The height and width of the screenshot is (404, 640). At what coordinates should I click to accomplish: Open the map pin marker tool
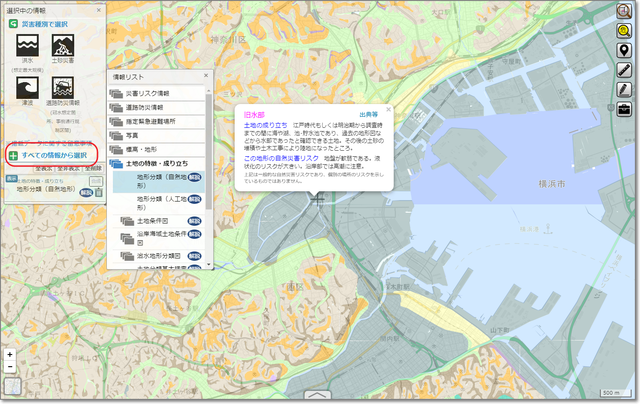point(625,51)
